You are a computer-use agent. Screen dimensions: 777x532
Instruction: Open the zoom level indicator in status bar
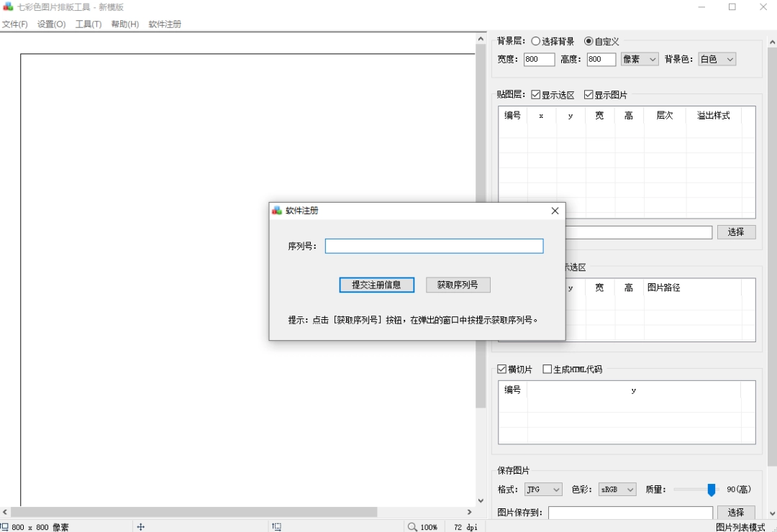[x=430, y=527]
